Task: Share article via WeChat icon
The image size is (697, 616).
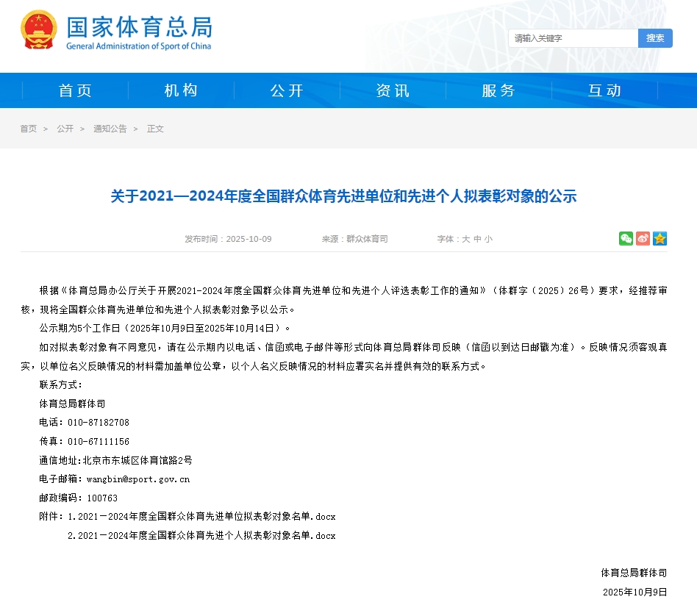Action: tap(626, 238)
